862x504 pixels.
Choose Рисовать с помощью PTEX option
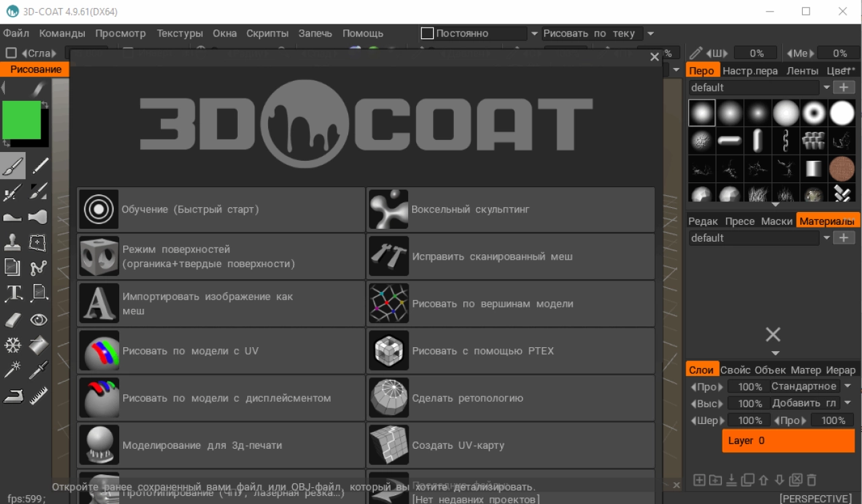point(510,351)
